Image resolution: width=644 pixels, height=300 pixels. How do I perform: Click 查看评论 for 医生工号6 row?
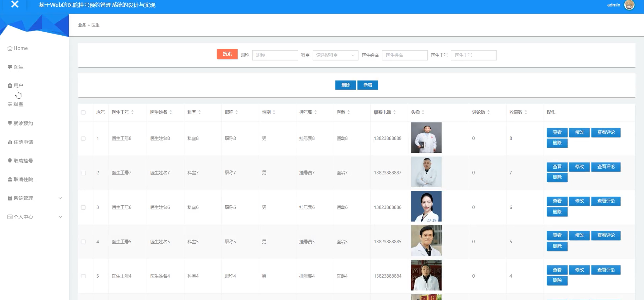606,201
